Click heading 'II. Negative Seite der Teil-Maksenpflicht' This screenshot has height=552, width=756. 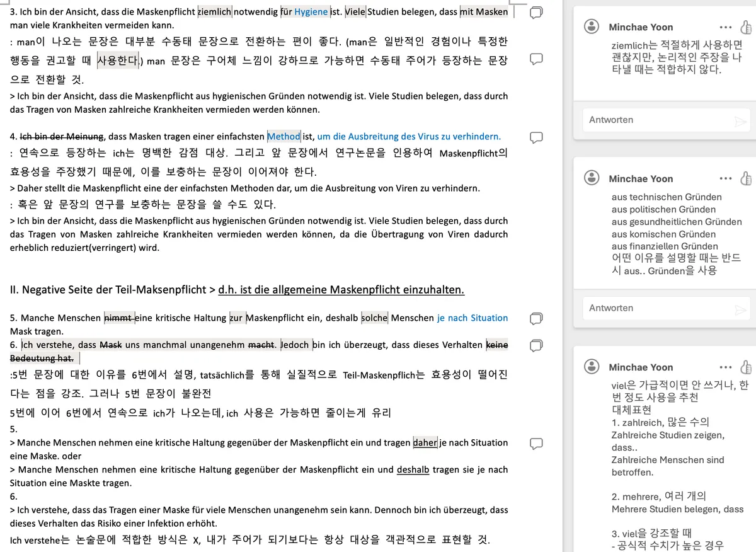[x=108, y=290]
